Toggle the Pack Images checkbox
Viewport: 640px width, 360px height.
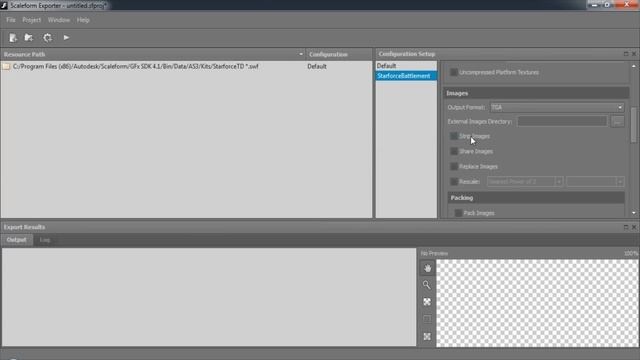tap(458, 213)
